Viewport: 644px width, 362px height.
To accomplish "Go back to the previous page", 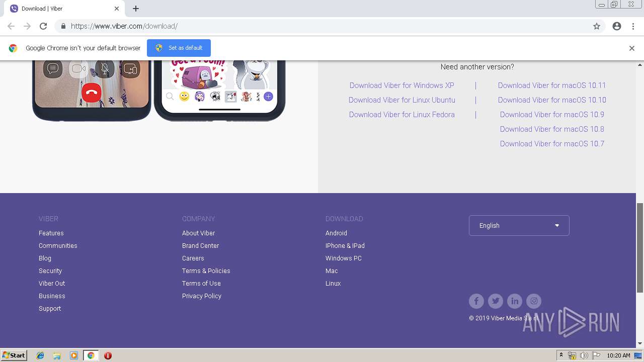I will pos(11,26).
